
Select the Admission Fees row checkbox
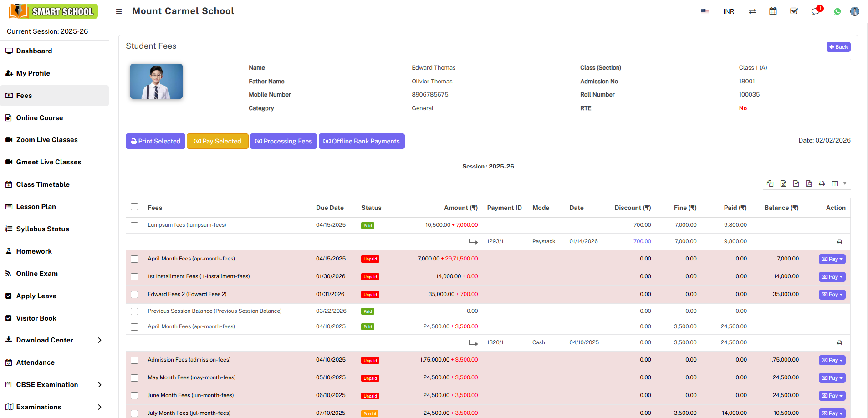click(x=134, y=360)
